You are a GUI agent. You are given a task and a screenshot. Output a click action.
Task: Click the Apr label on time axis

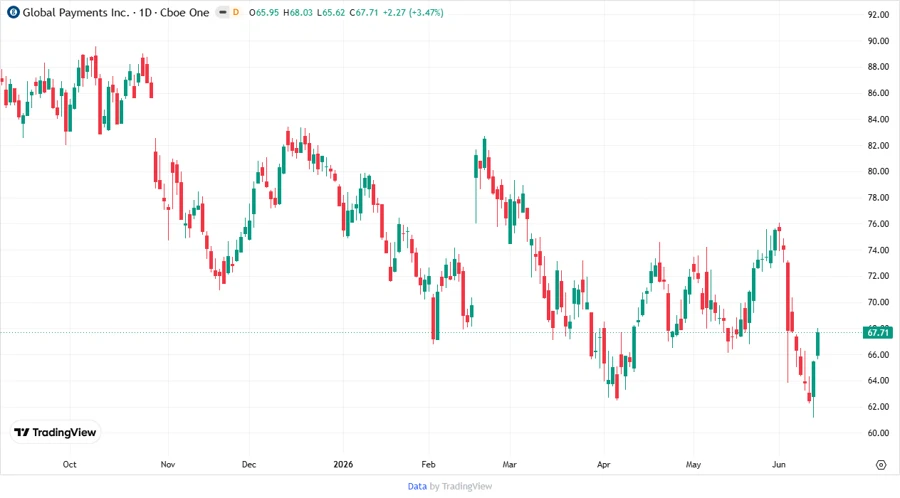coord(604,465)
